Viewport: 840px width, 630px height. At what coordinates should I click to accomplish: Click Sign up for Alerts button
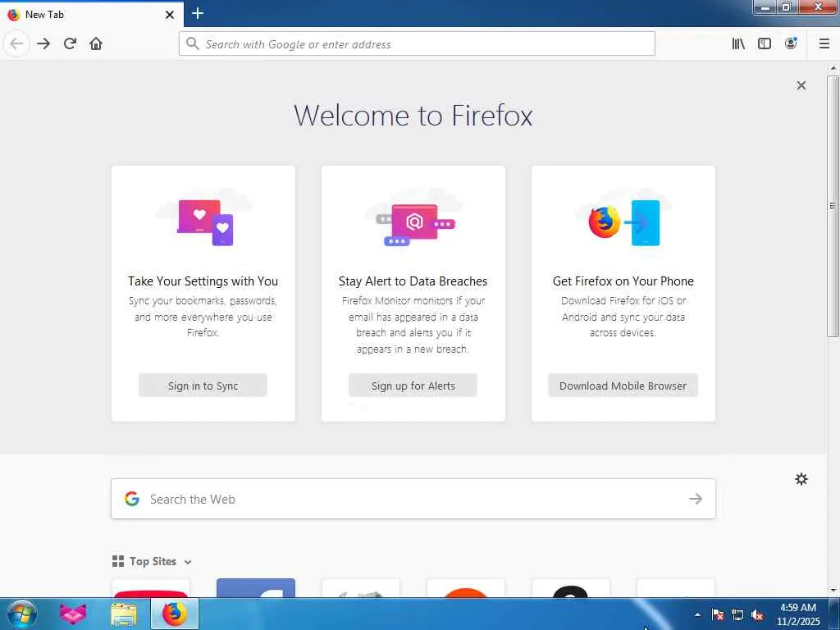[413, 386]
